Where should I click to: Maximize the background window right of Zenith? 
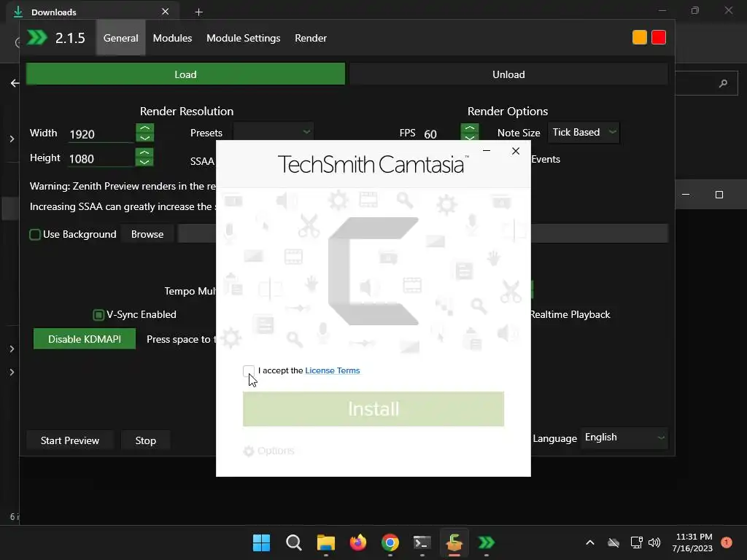(x=719, y=194)
